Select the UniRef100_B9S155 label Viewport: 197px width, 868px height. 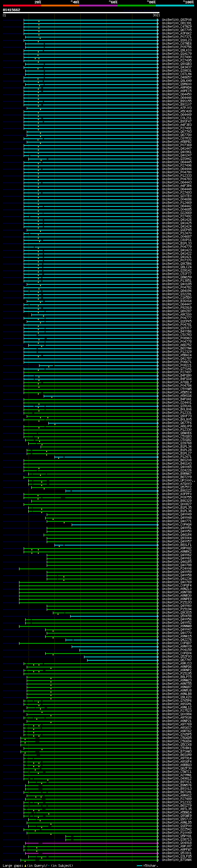pos(177,101)
